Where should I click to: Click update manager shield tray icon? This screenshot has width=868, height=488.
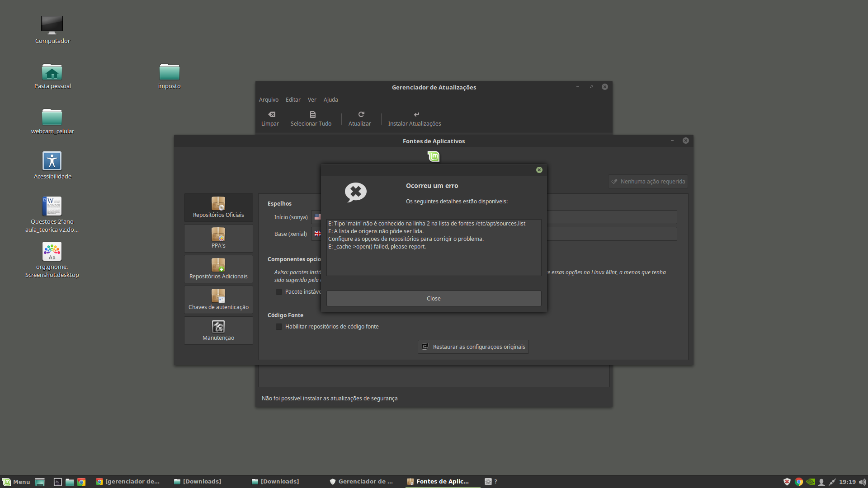click(787, 482)
